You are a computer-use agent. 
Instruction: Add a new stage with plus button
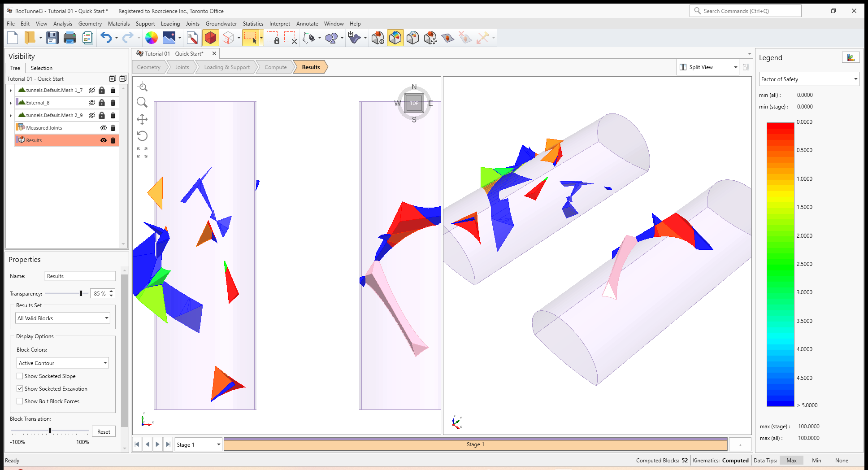pos(740,444)
